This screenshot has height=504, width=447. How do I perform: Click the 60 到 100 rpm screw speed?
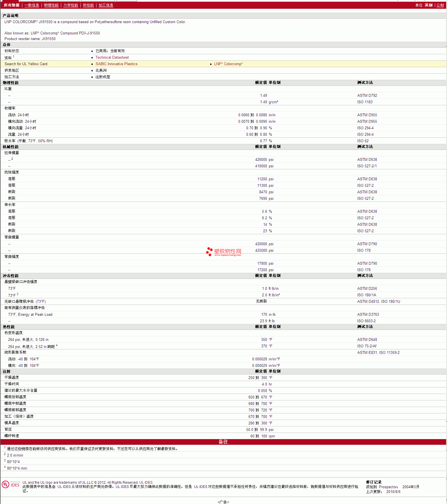263,436
